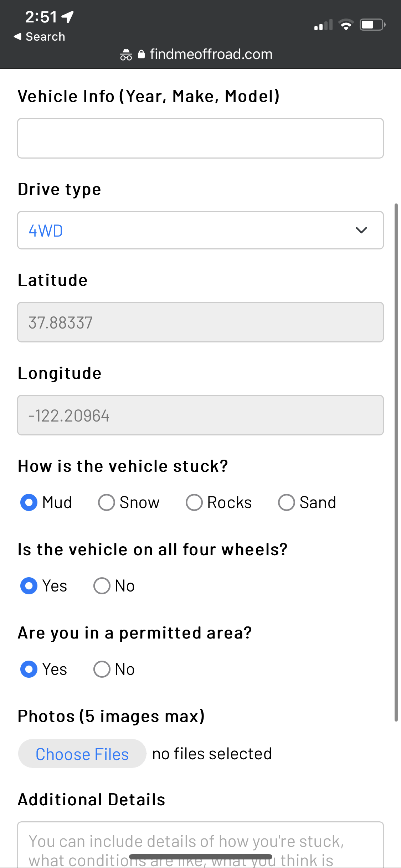The width and height of the screenshot is (401, 868).
Task: Tap the lock icon beside the URL
Action: pyautogui.click(x=141, y=54)
